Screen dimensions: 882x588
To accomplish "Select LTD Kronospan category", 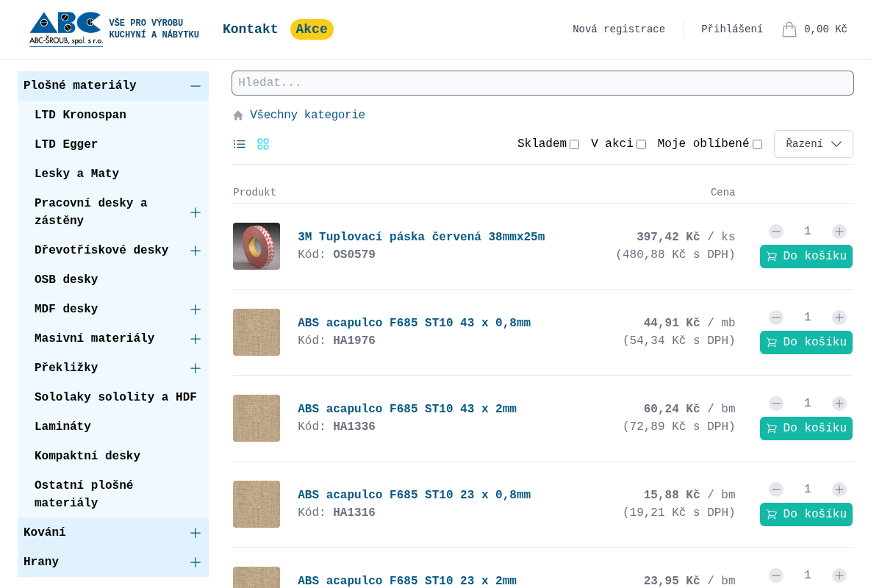I will 80,115.
